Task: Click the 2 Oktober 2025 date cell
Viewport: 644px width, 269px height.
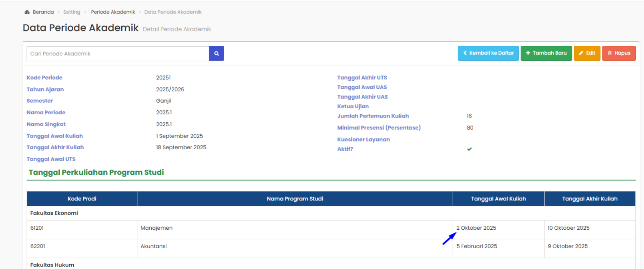Action: point(476,228)
